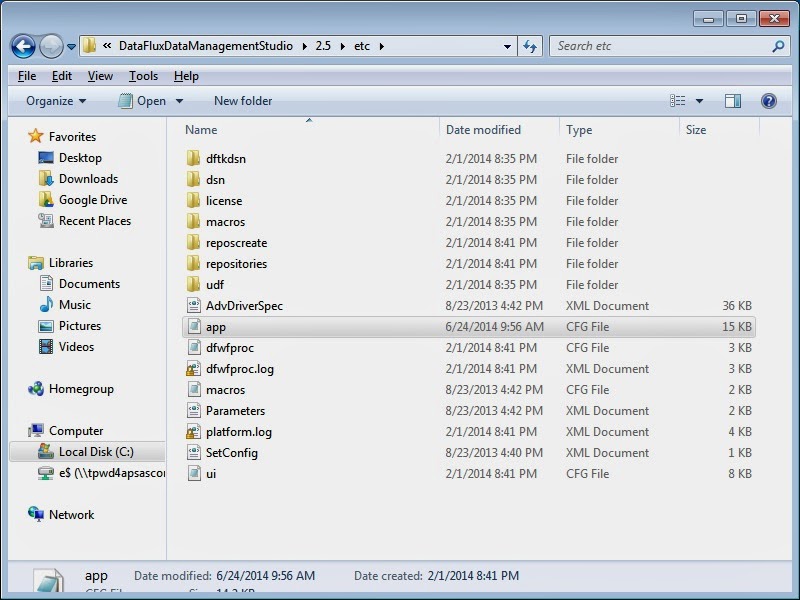Select the AdvDriverSpec XML file icon
Image resolution: width=800 pixels, height=600 pixels.
[193, 306]
